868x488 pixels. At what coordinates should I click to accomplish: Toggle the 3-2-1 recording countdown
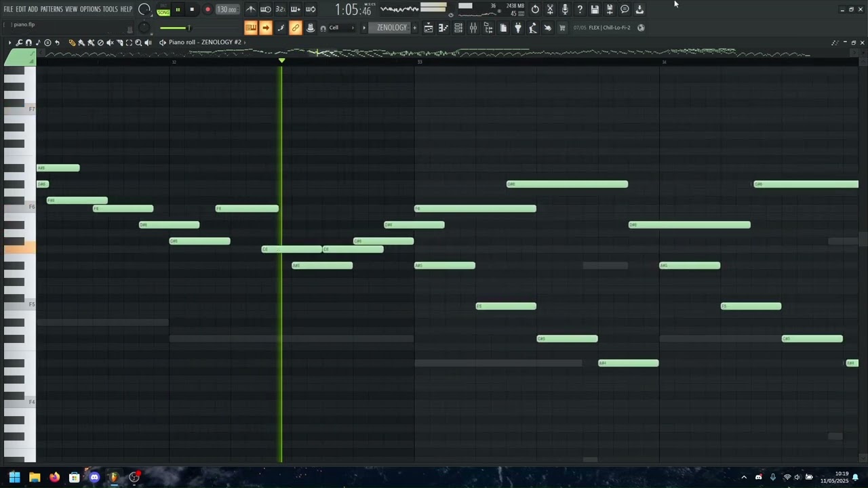pos(281,9)
